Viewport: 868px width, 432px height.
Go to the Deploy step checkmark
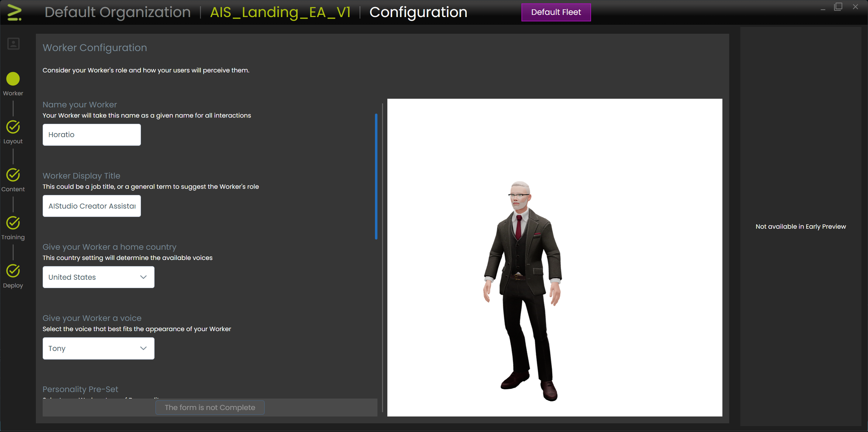click(13, 271)
